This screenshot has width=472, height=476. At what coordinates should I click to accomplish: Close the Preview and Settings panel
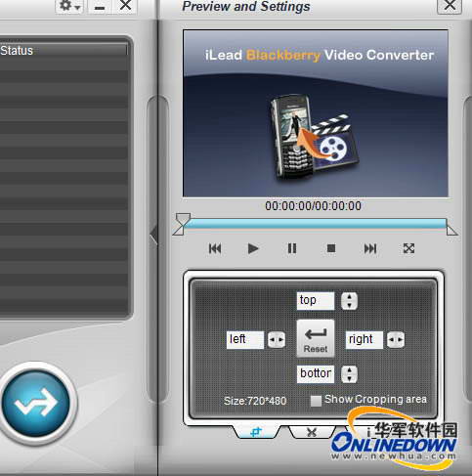[450, 6]
